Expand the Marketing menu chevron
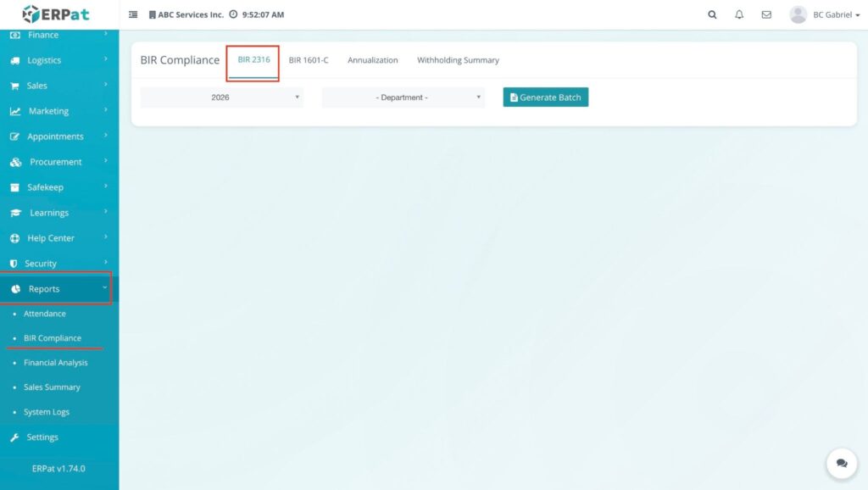 tap(105, 110)
